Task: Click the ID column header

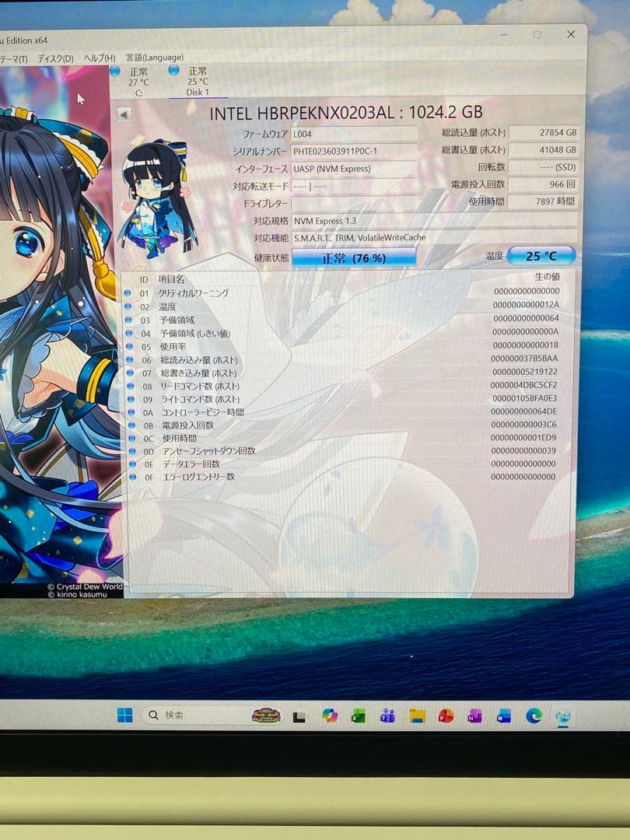Action: [144, 280]
